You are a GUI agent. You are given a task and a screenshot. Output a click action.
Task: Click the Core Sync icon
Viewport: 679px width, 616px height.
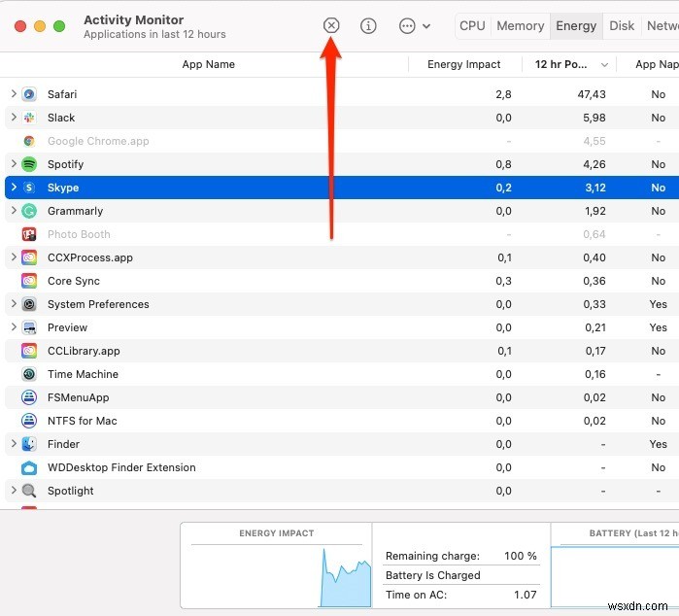point(29,281)
